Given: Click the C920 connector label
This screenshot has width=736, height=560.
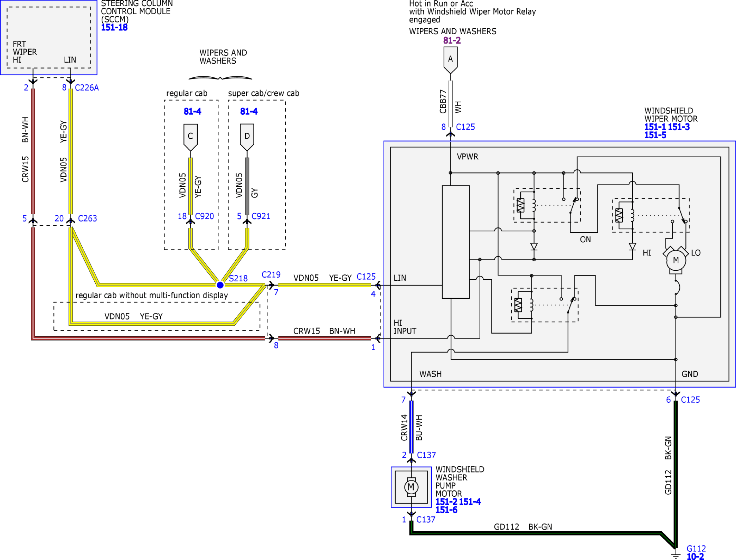Looking at the screenshot, I should point(205,216).
